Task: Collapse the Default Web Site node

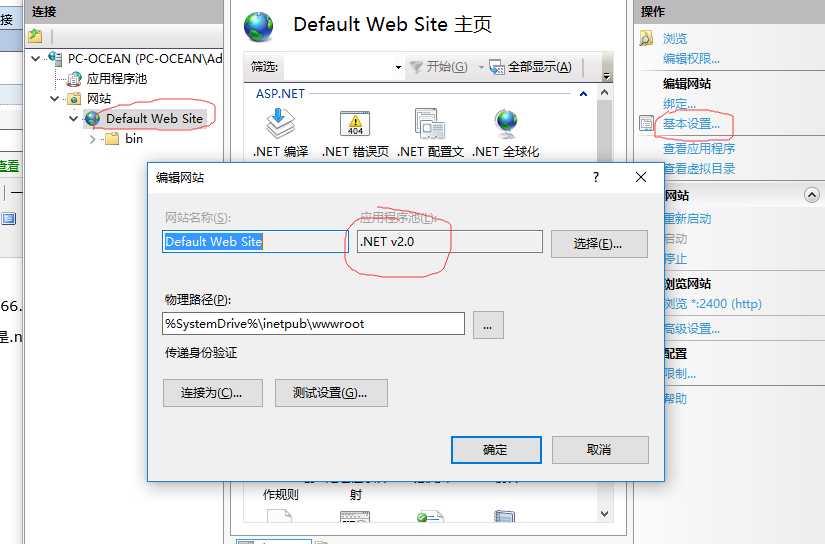Action: [74, 118]
